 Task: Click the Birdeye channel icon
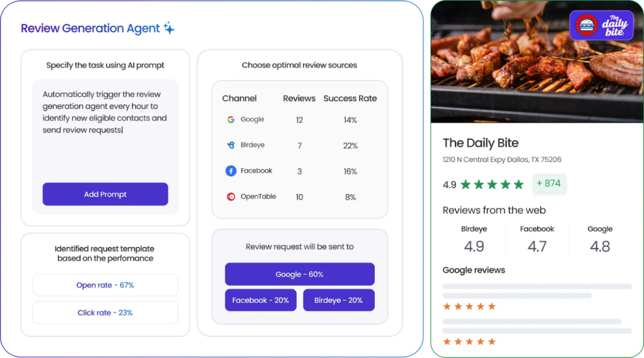(231, 145)
